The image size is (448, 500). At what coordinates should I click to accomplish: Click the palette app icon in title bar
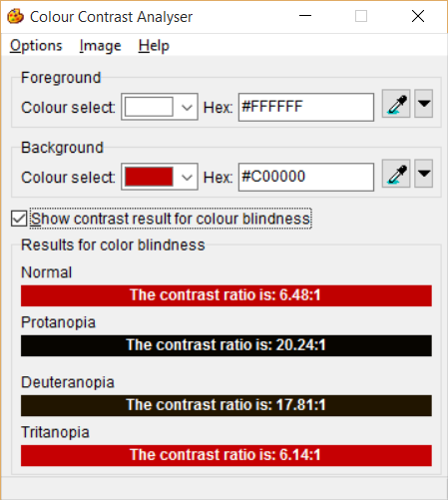(x=15, y=16)
